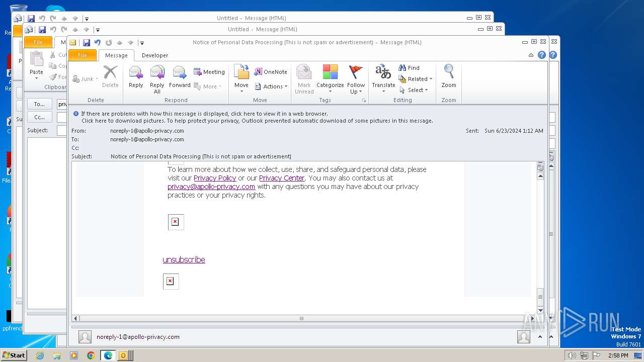Click the From address noreply-1@apollo-privacy.com
644x362 pixels.
[x=147, y=131]
